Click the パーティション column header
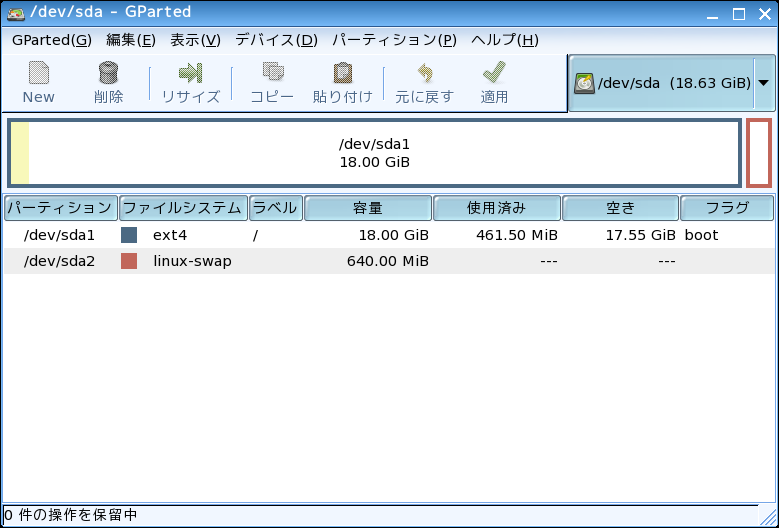 pos(61,208)
